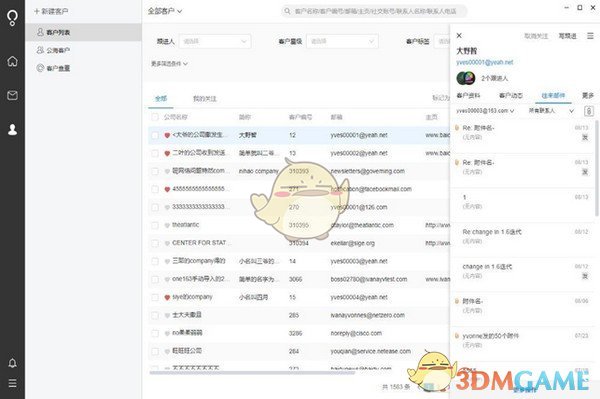Open the 跟进人 select dropdown
The image size is (600, 399).
coord(215,41)
